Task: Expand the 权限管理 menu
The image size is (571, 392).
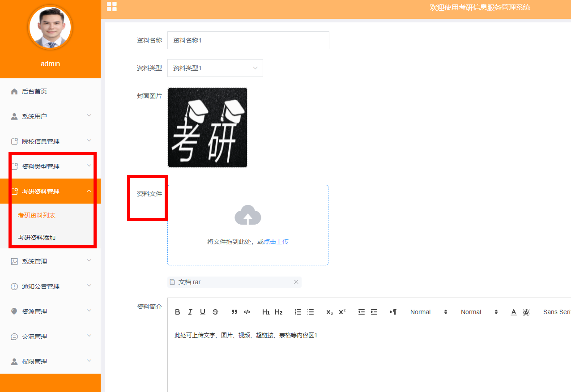Action: tap(50, 362)
